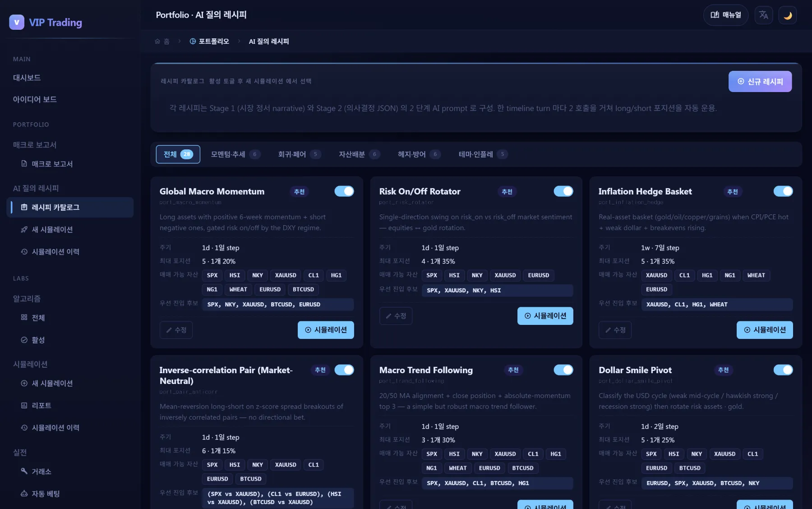
Task: Run 시뮬레이션 for Inflation Hedge Basket
Action: tap(765, 330)
